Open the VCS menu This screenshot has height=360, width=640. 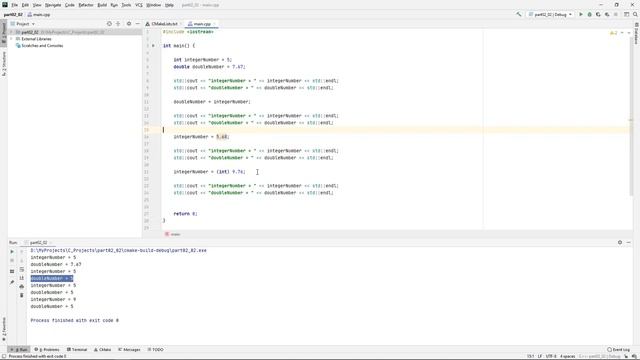coord(138,5)
